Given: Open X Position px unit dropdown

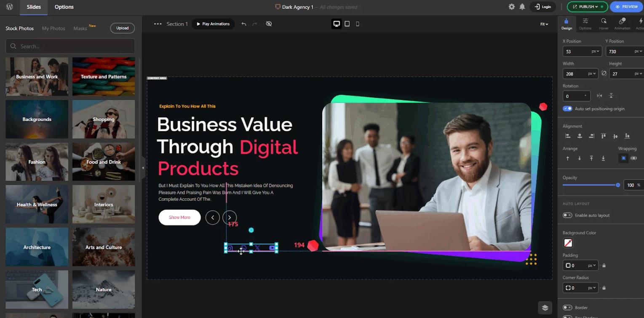Looking at the screenshot, I should click(595, 51).
